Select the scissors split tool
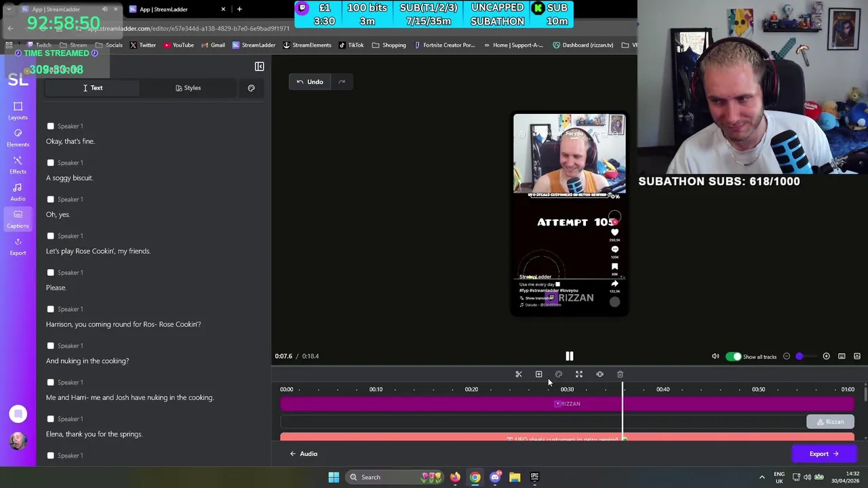The height and width of the screenshot is (488, 868). [519, 374]
